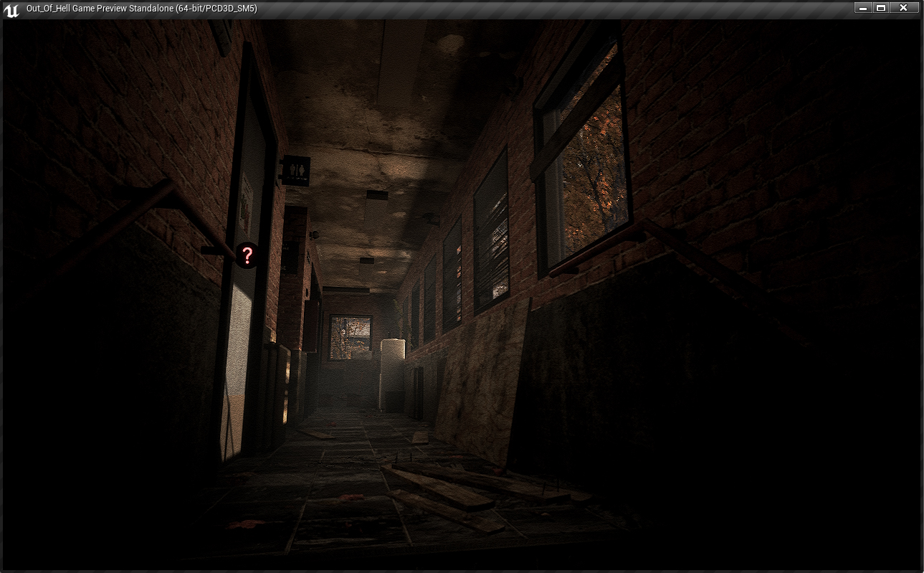The height and width of the screenshot is (573, 924).
Task: Click the board leaning against right wall
Action: pyautogui.click(x=479, y=380)
